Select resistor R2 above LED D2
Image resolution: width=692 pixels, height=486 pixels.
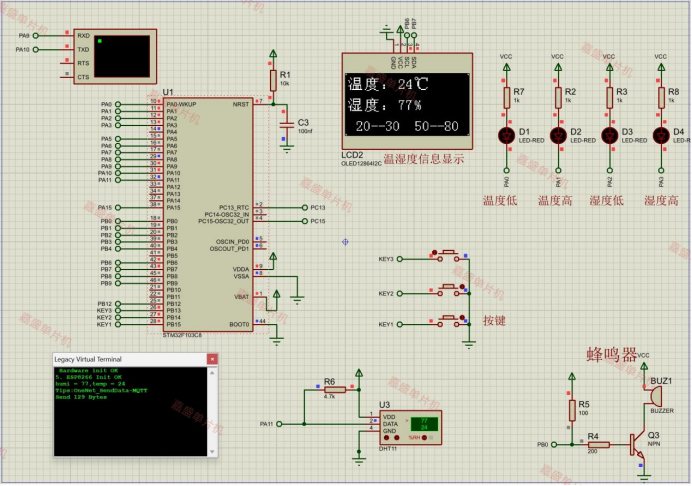click(558, 98)
